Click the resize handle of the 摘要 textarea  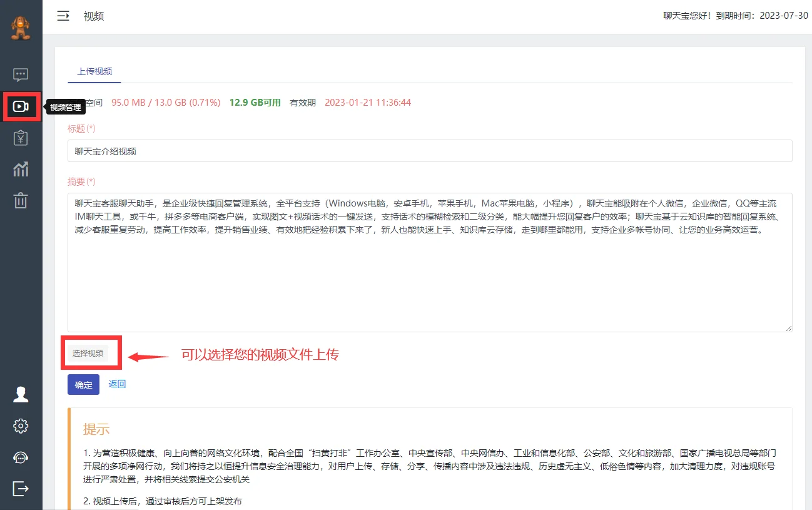[x=788, y=328]
